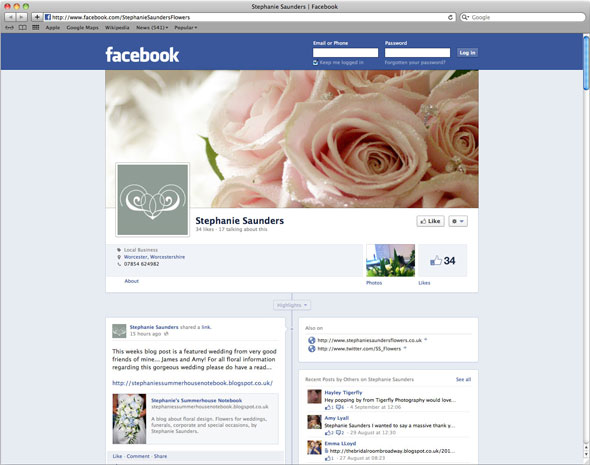Viewport: 590px width, 465px height.
Task: Open the News (541) bookmarks dropdown
Action: [152, 27]
